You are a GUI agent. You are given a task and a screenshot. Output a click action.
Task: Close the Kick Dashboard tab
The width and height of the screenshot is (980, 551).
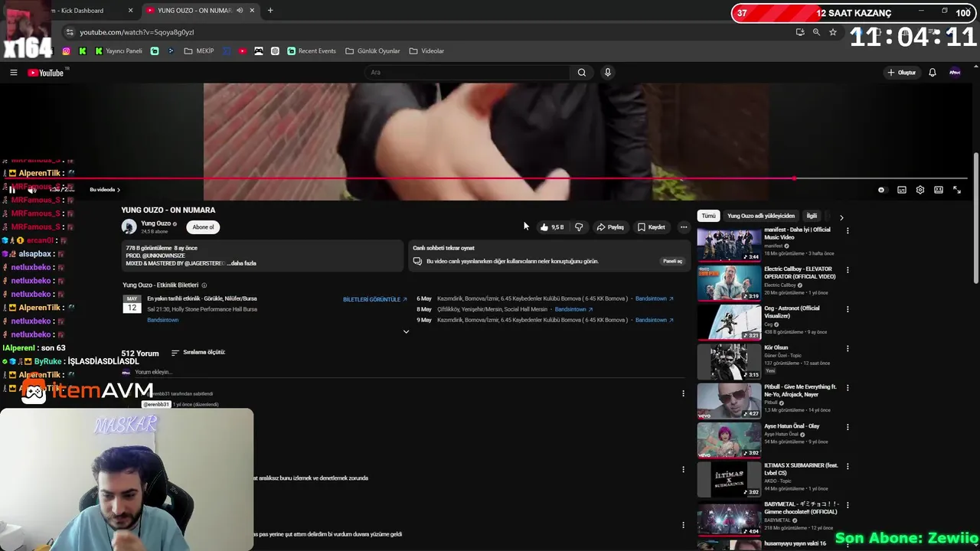click(x=130, y=11)
